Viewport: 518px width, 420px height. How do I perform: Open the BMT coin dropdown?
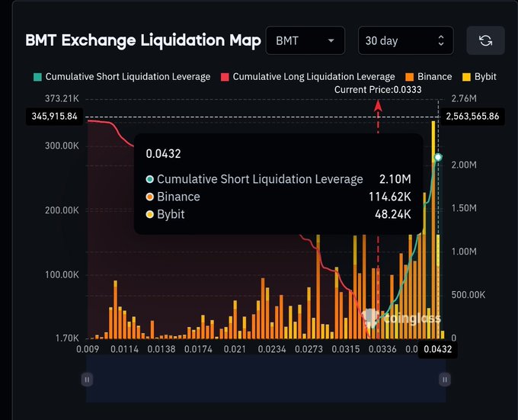pos(305,40)
